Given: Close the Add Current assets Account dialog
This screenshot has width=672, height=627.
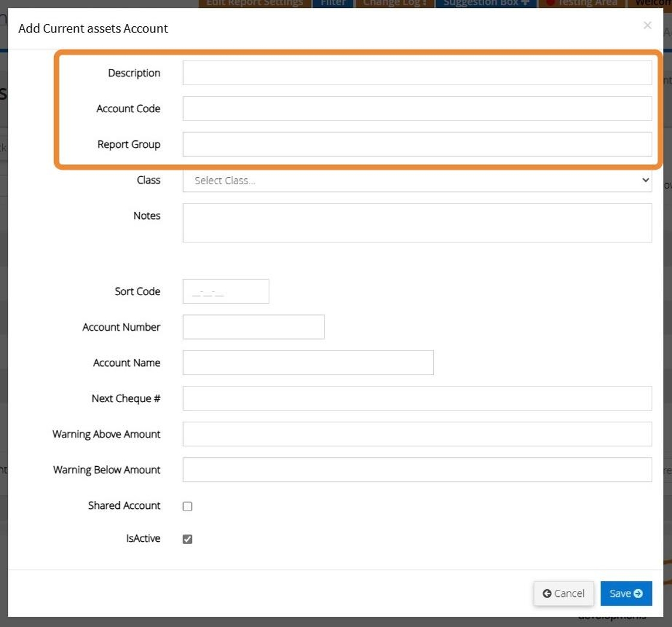Looking at the screenshot, I should [647, 25].
